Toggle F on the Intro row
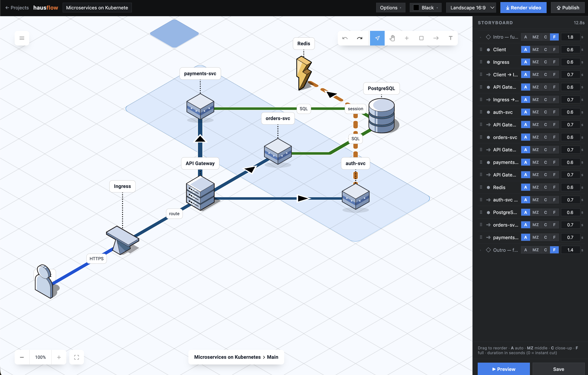 point(554,37)
